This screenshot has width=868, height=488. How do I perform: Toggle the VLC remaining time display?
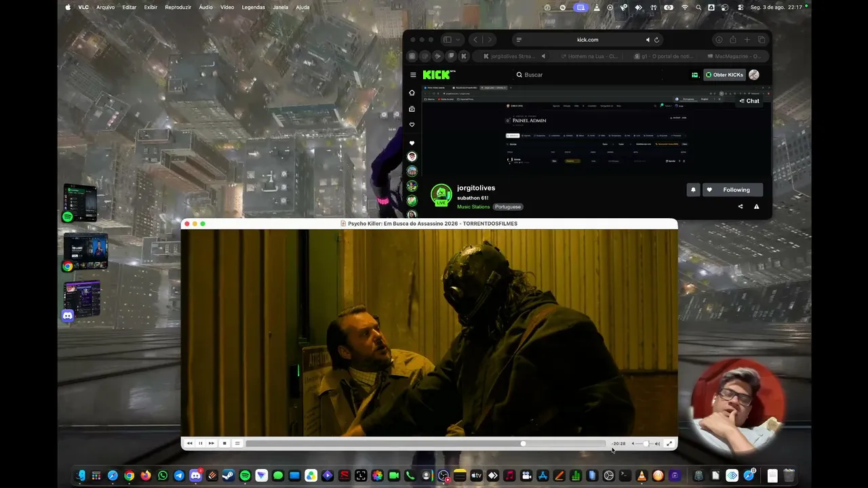pyautogui.click(x=618, y=443)
